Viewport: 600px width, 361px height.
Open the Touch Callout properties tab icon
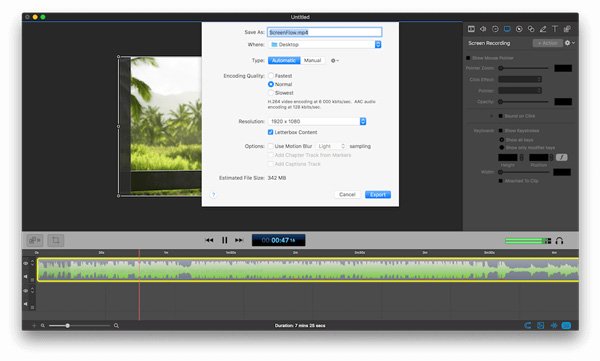[531, 29]
